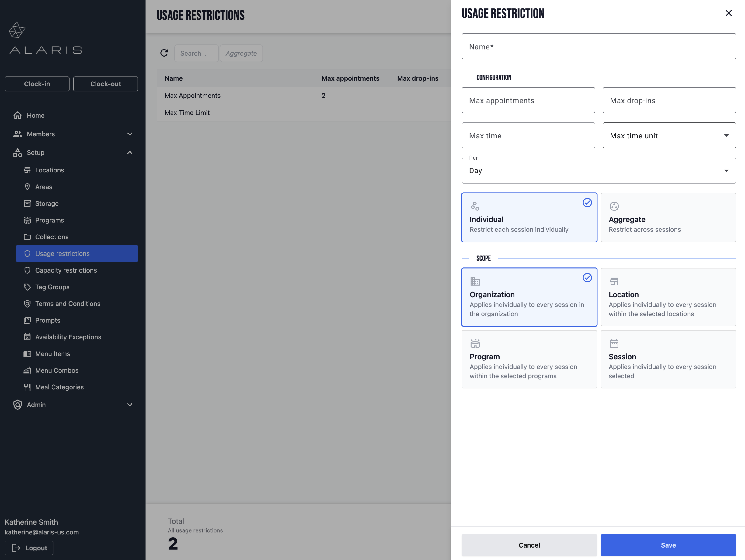Image resolution: width=745 pixels, height=560 pixels.
Task: Click the Organization card checkmark icon
Action: (587, 277)
